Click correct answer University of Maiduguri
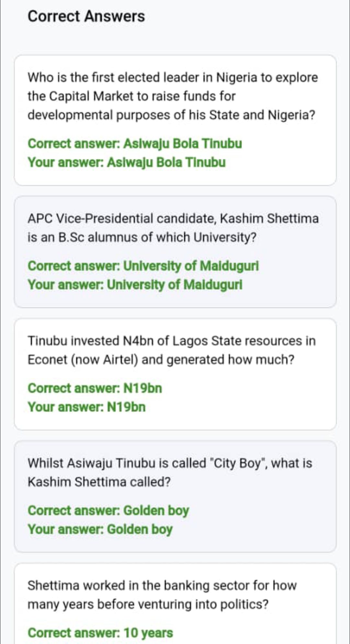The width and height of the screenshot is (350, 644). [143, 266]
